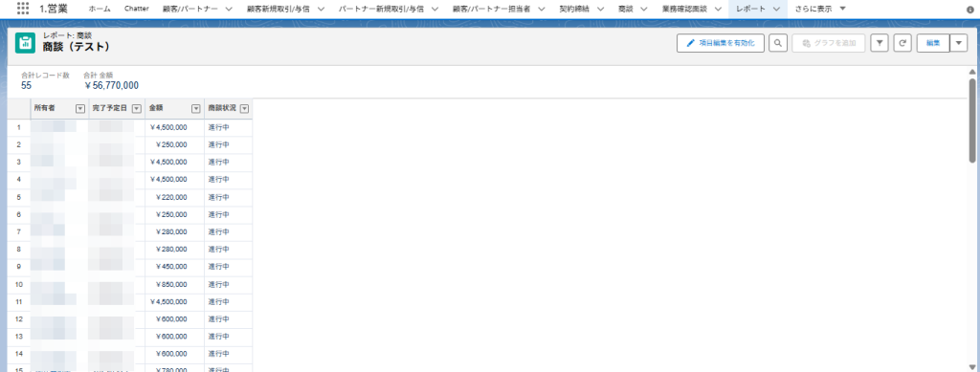
Task: Expand the arrow beside the 編集 button
Action: [x=959, y=43]
